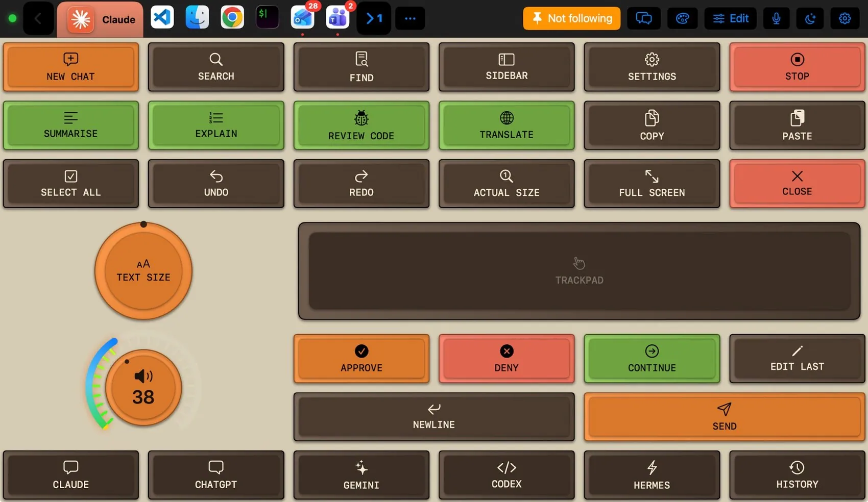Screen dimensions: 868x502
Task: Open the terminal prompt app numbered 1
Action: tap(374, 18)
